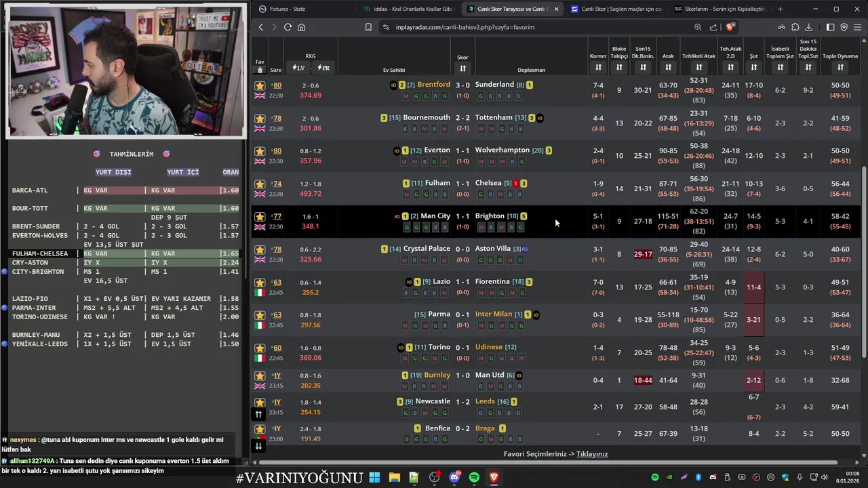
Task: Open Spotify from the taskbar
Action: tap(474, 477)
